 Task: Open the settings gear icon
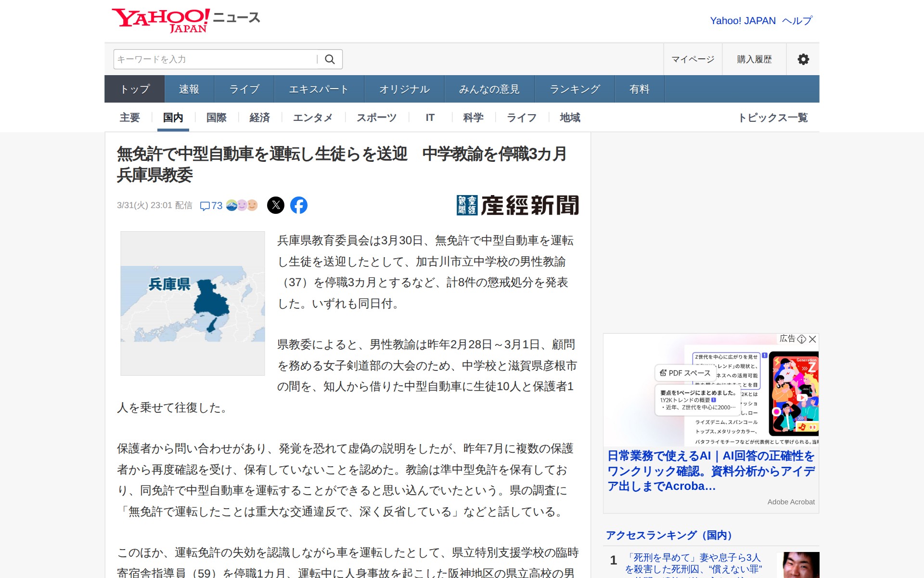click(803, 59)
